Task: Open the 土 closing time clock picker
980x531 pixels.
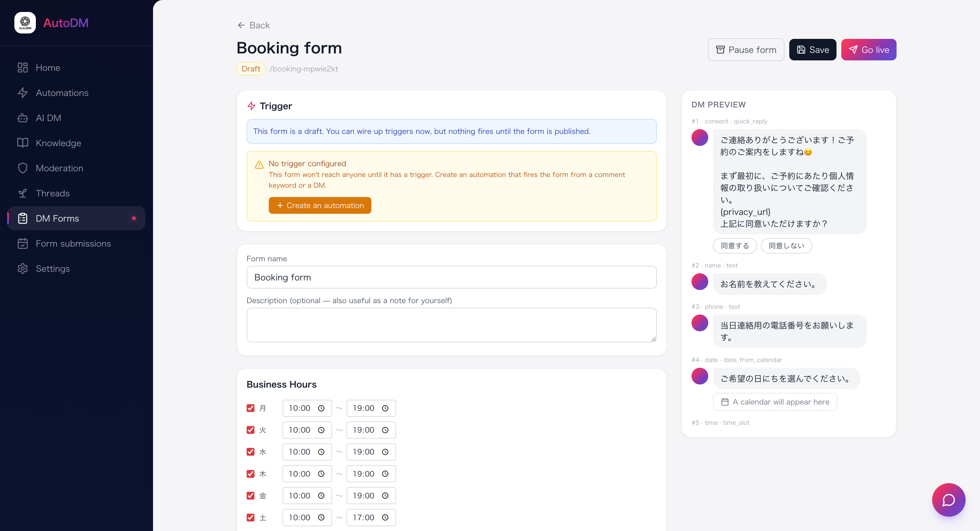Action: (x=385, y=518)
